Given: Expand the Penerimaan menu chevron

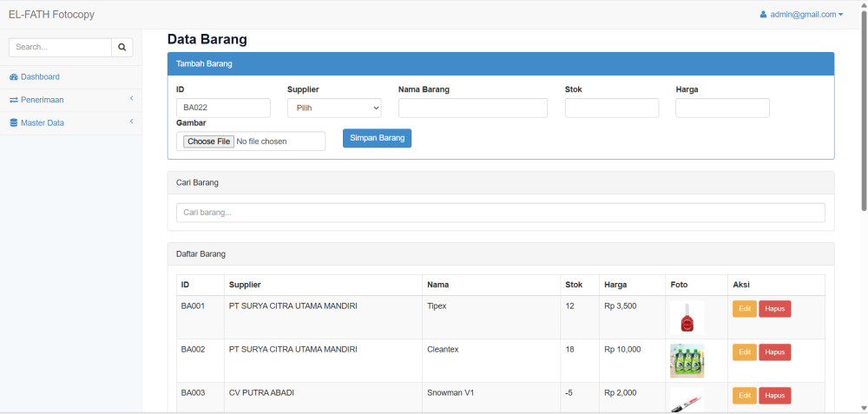Looking at the screenshot, I should point(131,99).
